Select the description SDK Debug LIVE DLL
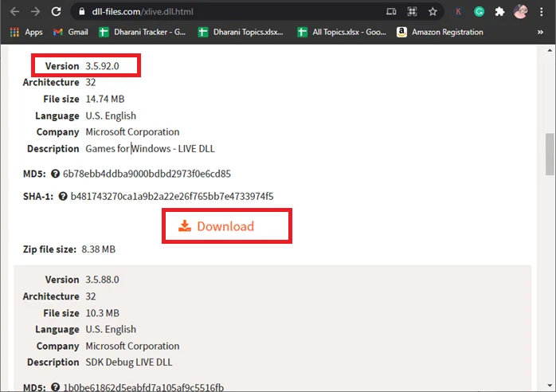This screenshot has height=392, width=556. (x=129, y=363)
